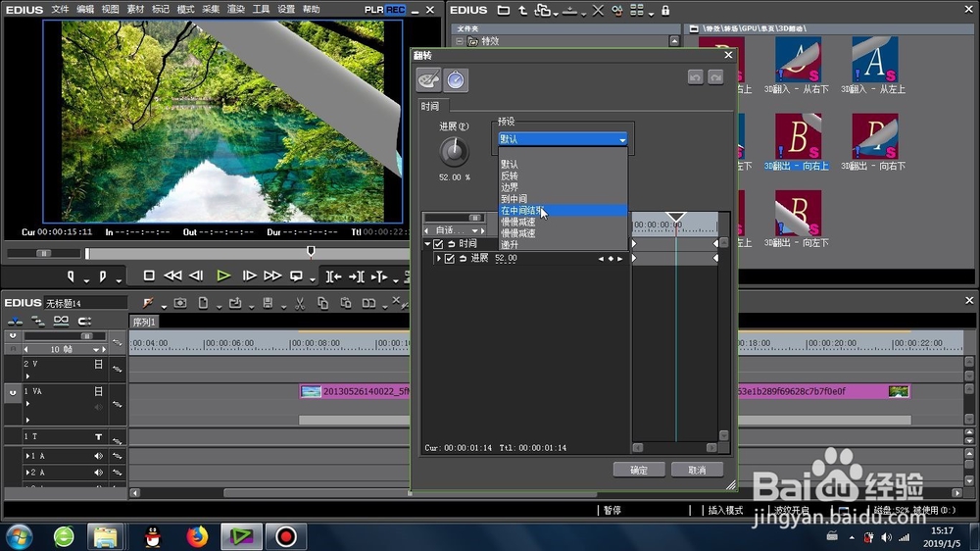Click the Stop button in the player
Image resolution: width=980 pixels, height=551 pixels.
click(x=149, y=275)
